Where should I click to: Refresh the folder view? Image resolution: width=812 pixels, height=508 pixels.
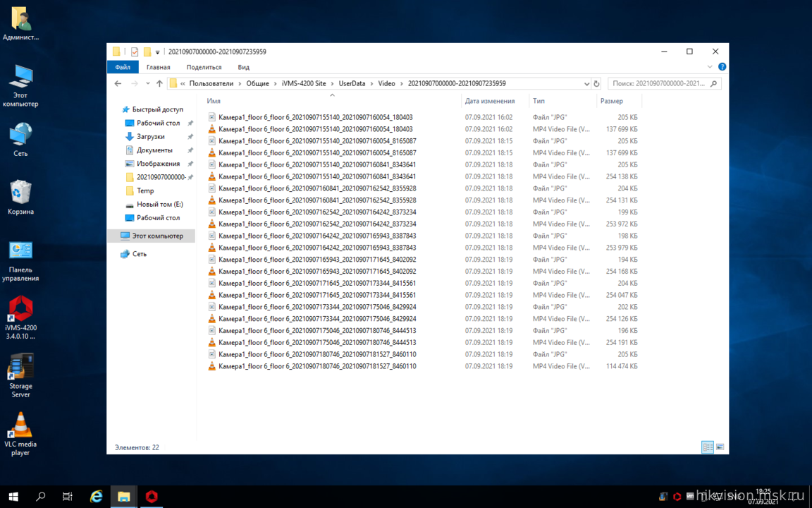point(596,83)
